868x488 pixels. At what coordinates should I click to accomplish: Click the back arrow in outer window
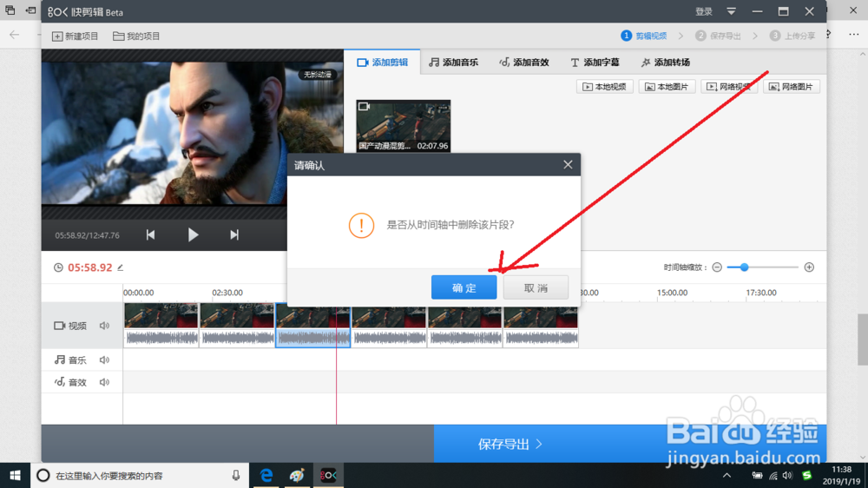[x=15, y=35]
